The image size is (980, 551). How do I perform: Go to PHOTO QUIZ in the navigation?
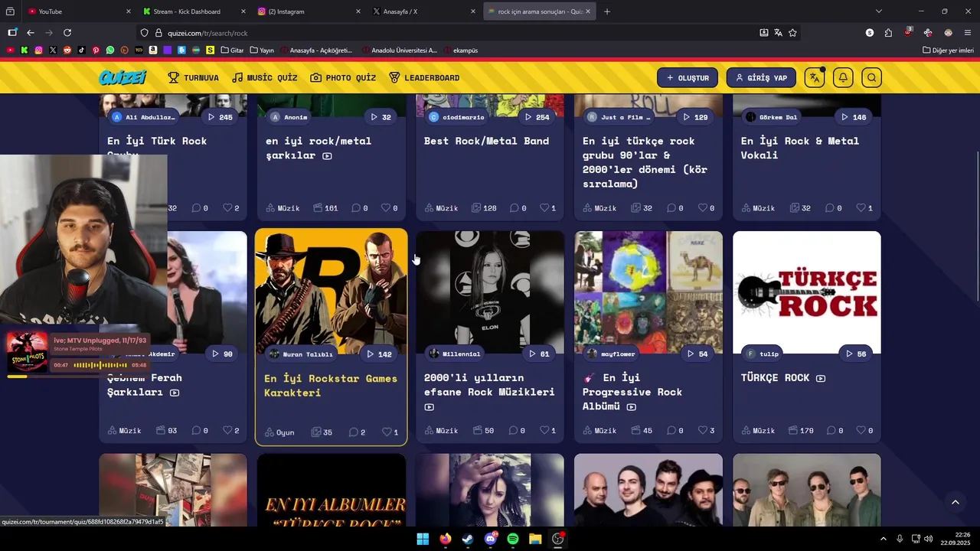[x=343, y=77]
